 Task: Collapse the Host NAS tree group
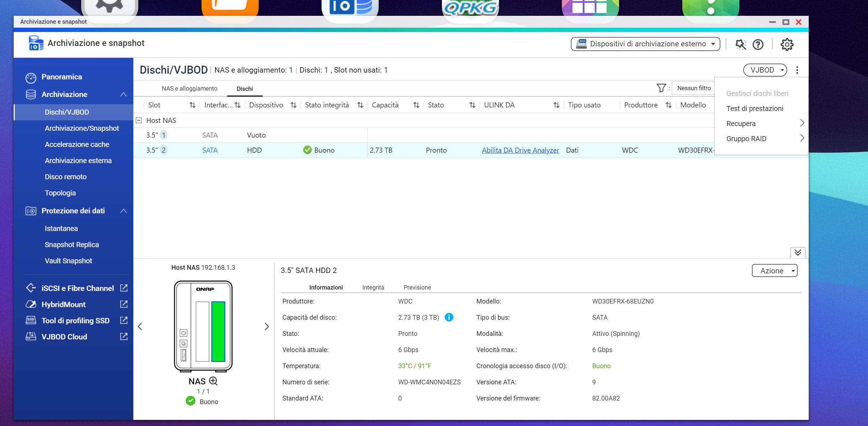tap(139, 120)
